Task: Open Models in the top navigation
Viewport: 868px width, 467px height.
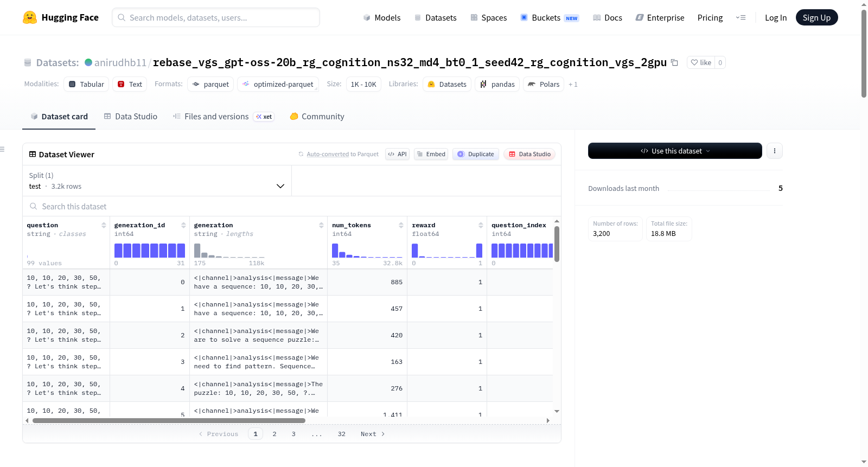Action: 382,18
